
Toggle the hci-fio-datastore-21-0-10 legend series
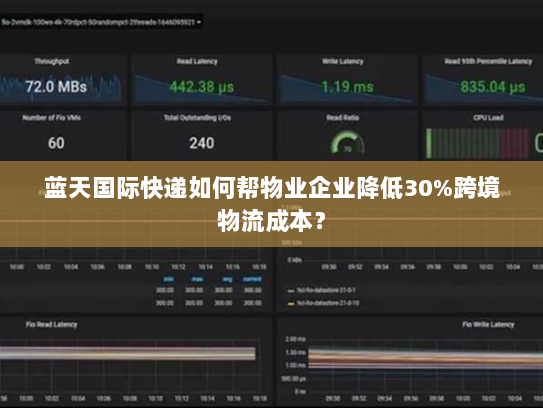(323, 303)
